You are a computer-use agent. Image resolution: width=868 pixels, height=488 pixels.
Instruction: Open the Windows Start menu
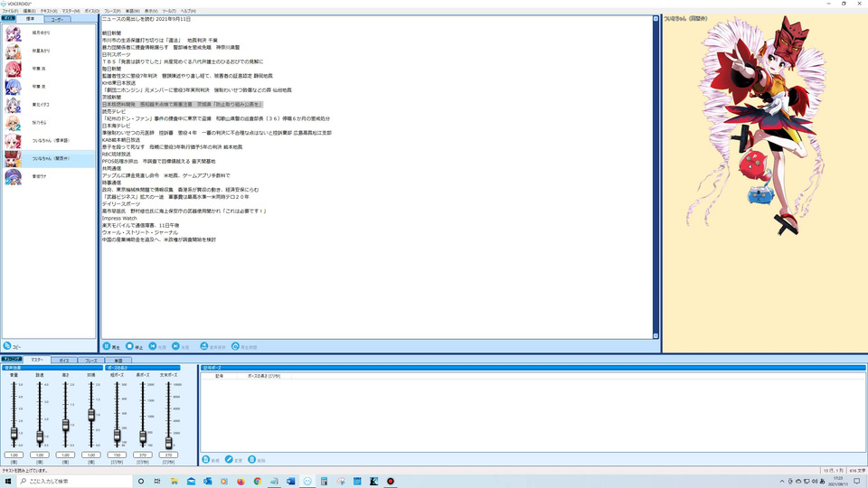coord(8,482)
